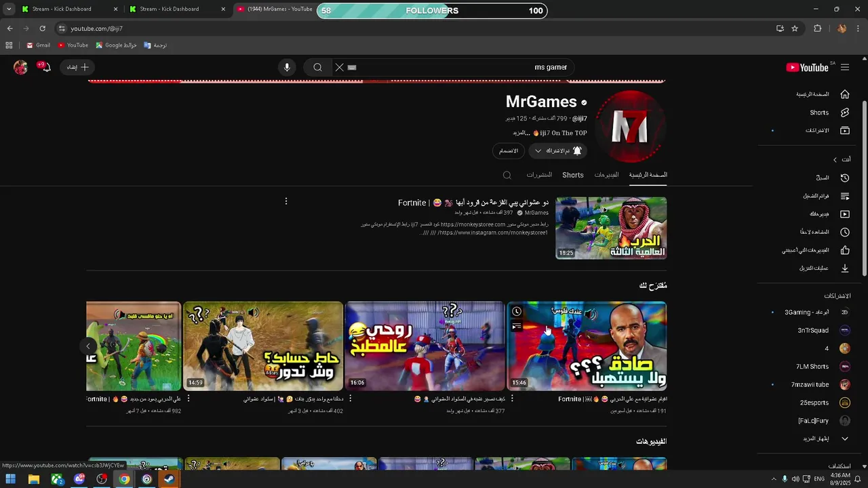The width and height of the screenshot is (868, 488).
Task: Open the Chrome tab search dropdown arrow
Action: (x=9, y=9)
